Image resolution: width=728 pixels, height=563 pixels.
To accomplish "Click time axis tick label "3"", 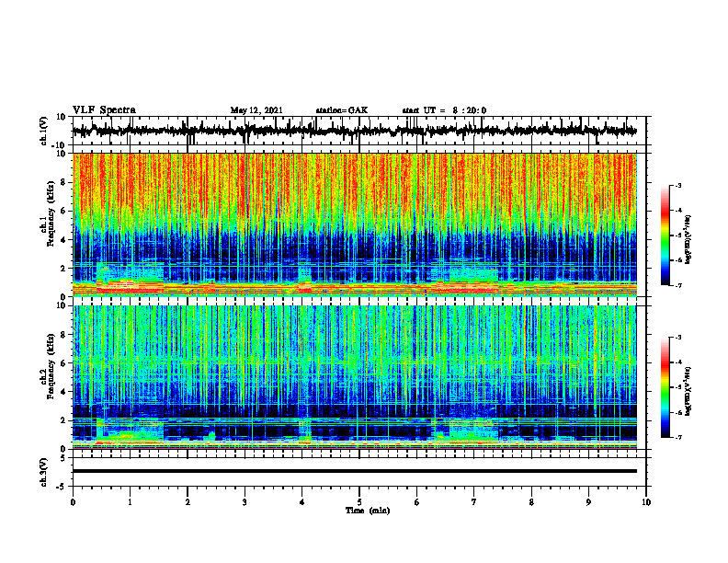I will (245, 502).
